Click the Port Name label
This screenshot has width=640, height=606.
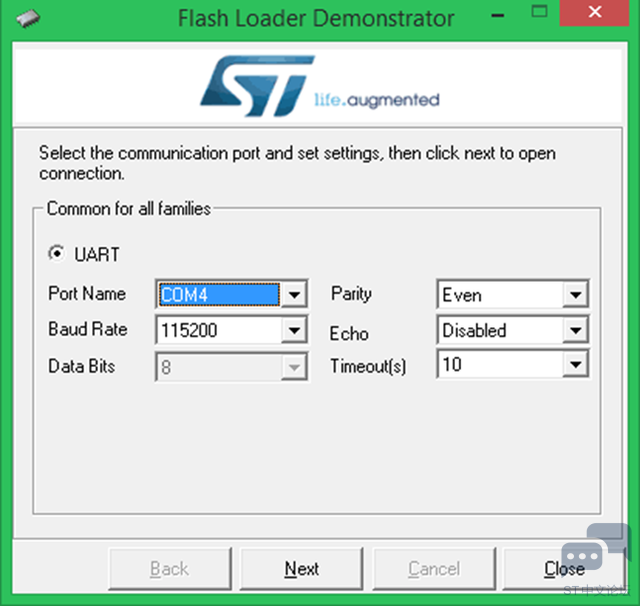[x=87, y=293]
